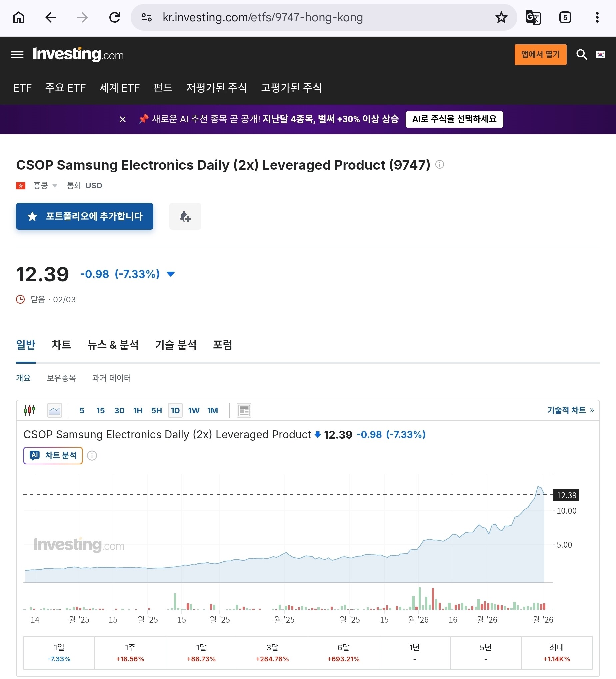This screenshot has height=679, width=616.
Task: Open the browser three-dot menu
Action: coord(597,17)
